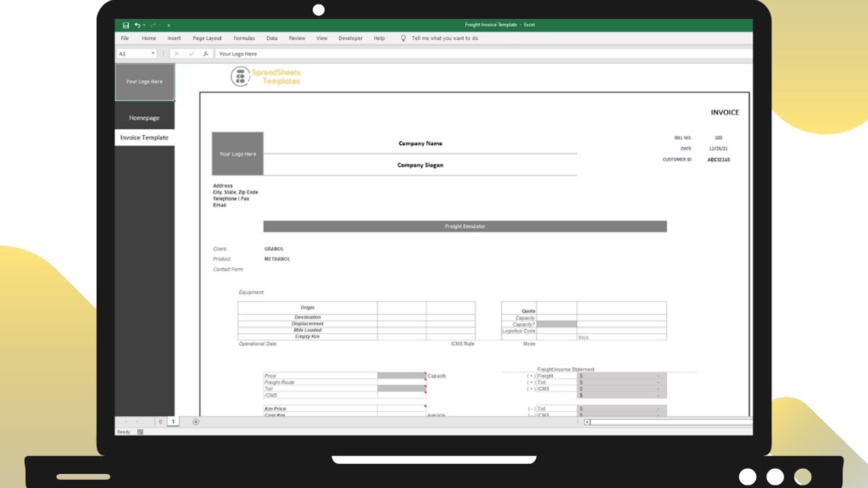This screenshot has height=488, width=868.
Task: Click the Save icon in quick access toolbar
Action: pyautogui.click(x=126, y=25)
